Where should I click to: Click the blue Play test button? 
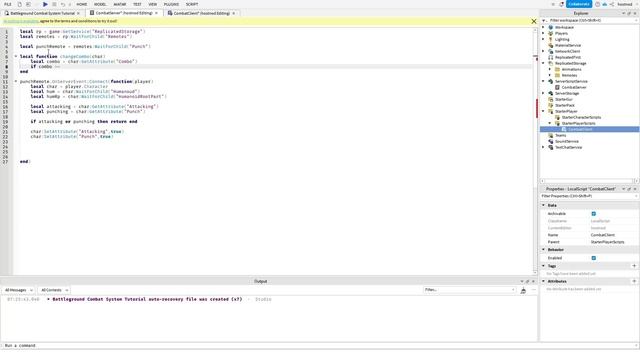pyautogui.click(x=45, y=4)
